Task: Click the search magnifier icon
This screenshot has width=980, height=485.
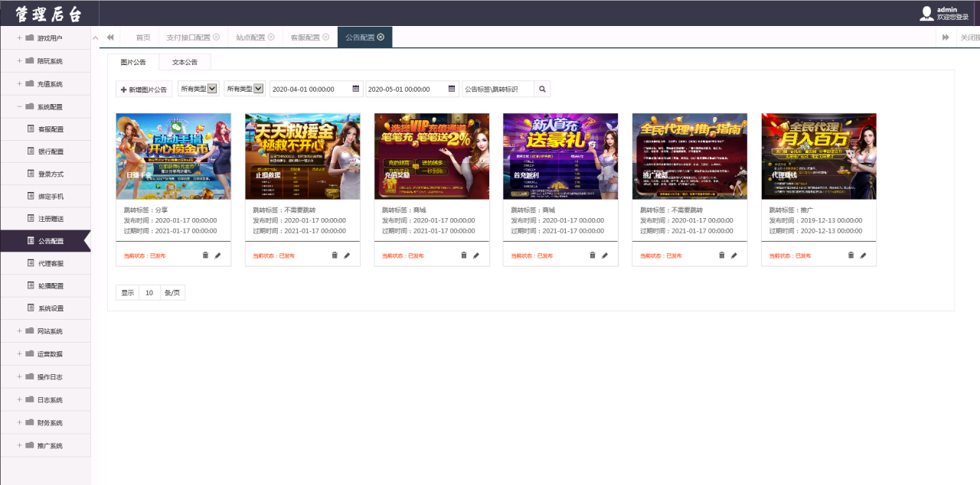Action: (542, 90)
